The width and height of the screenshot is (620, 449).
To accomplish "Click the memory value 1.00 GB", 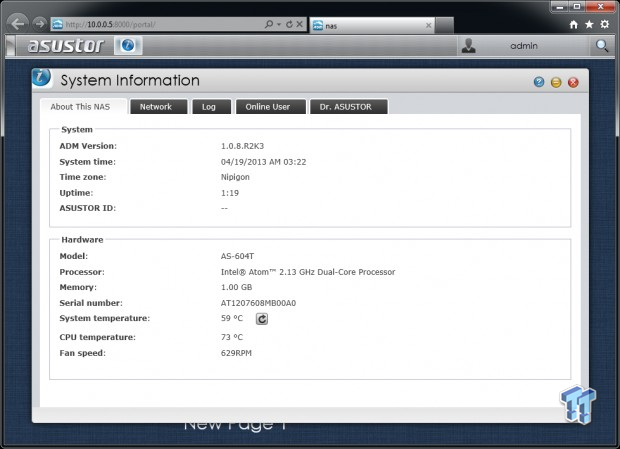I will [236, 287].
